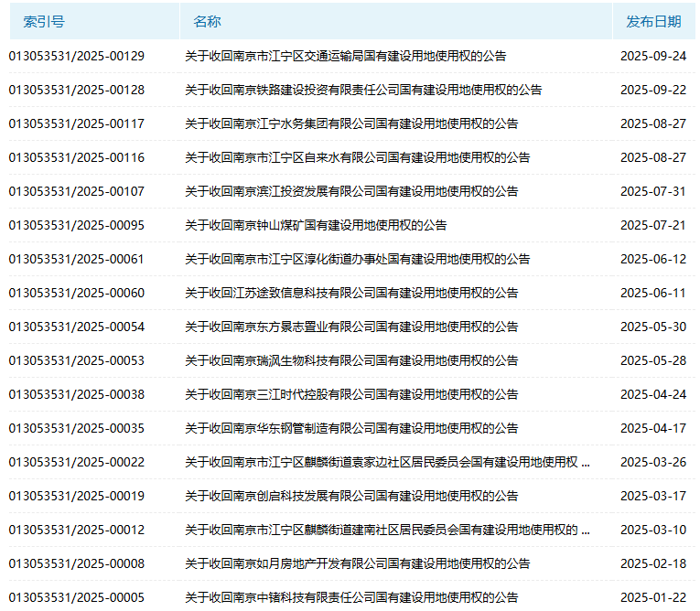This screenshot has height=611, width=700.
Task: Open the 江宁区自来水有限公司 announcement
Action: click(357, 157)
